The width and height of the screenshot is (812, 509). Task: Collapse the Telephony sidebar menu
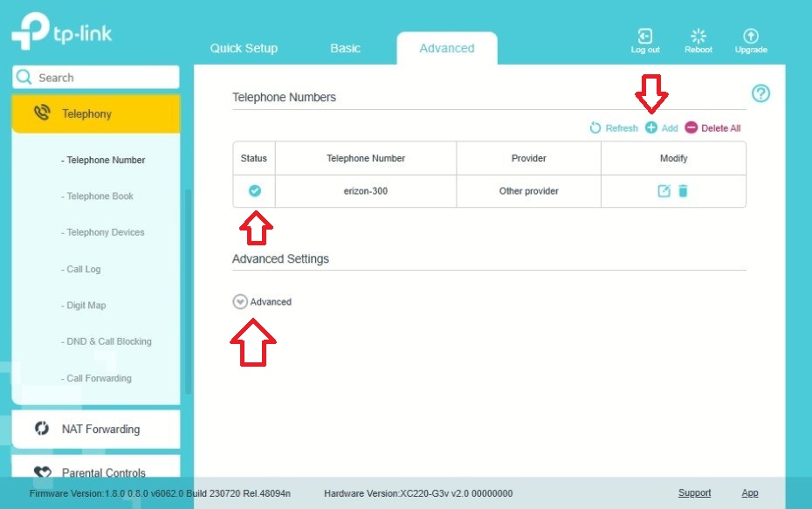pyautogui.click(x=96, y=113)
